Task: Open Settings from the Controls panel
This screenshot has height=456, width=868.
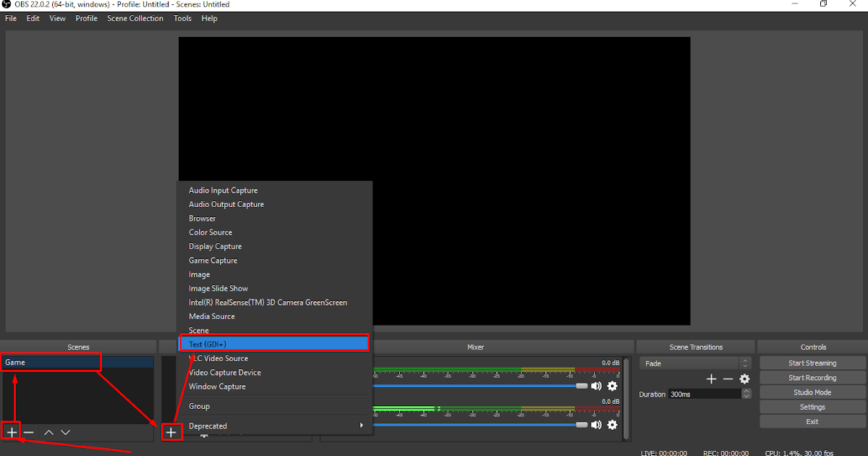Action: pyautogui.click(x=812, y=407)
